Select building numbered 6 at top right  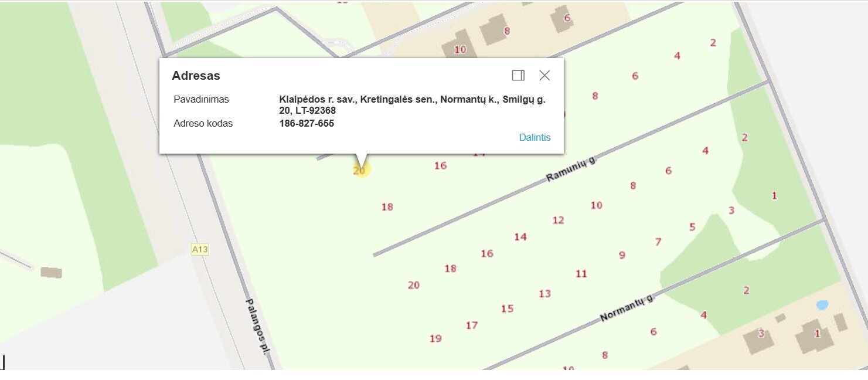(x=564, y=19)
